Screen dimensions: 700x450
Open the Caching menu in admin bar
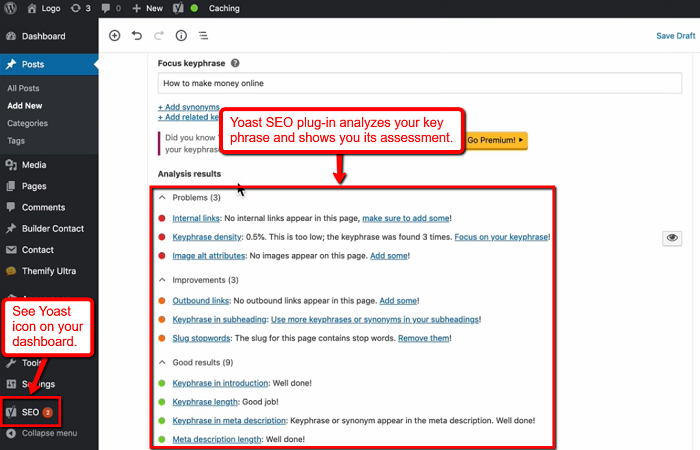point(224,8)
